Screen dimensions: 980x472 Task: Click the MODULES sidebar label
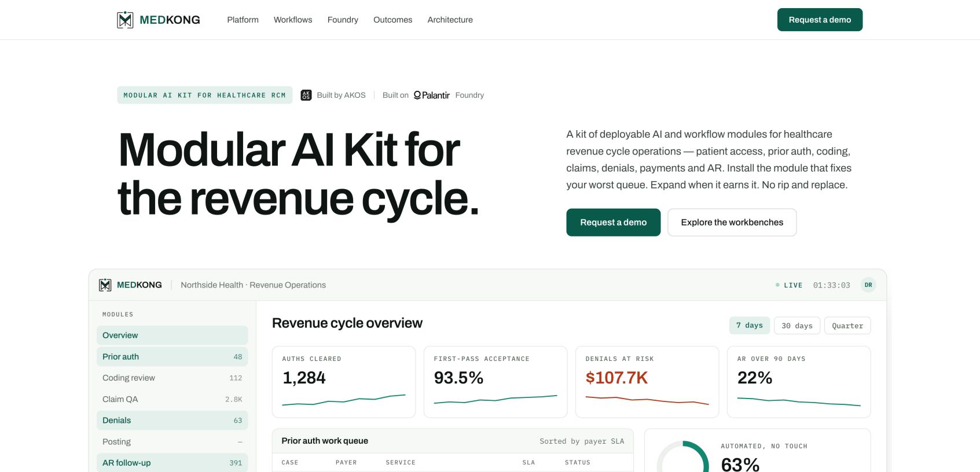coord(118,315)
